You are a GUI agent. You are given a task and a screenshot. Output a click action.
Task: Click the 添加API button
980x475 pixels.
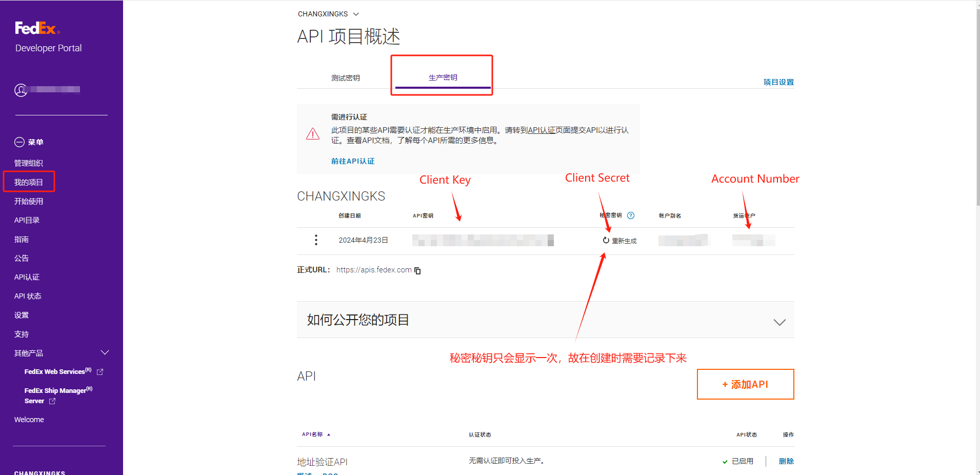745,384
